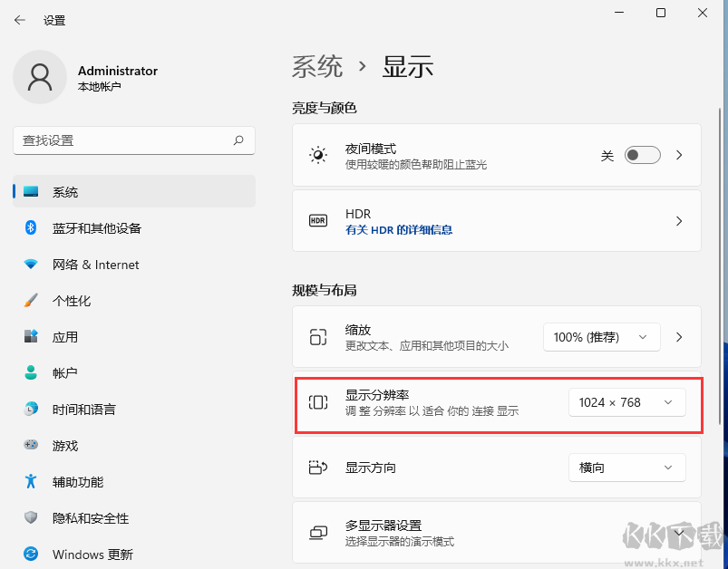The image size is (728, 569).
Task: Select 系统 in the sidebar
Action: tap(134, 192)
